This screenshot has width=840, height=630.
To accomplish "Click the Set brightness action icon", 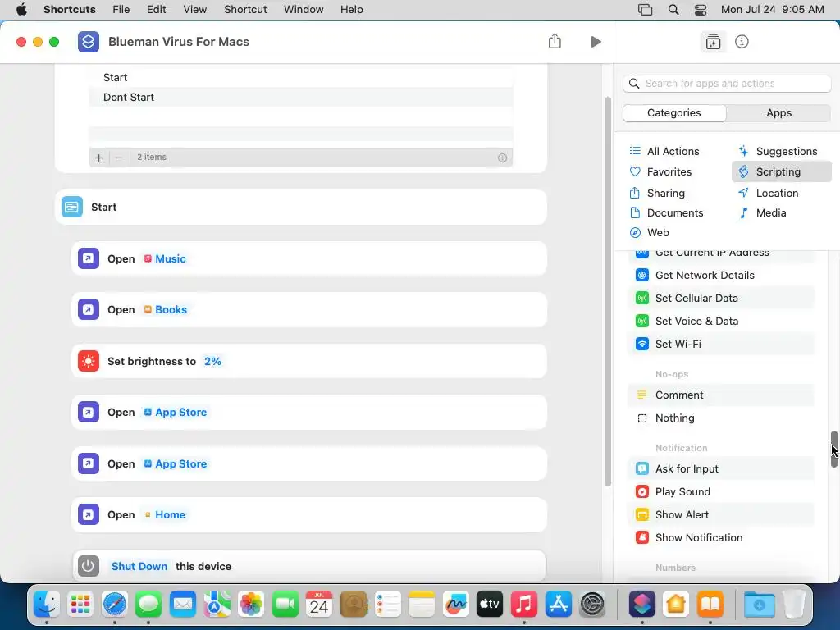I will [x=89, y=361].
